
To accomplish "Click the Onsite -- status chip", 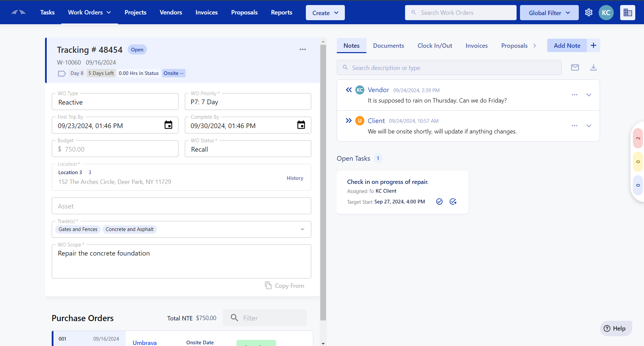I will [174, 73].
